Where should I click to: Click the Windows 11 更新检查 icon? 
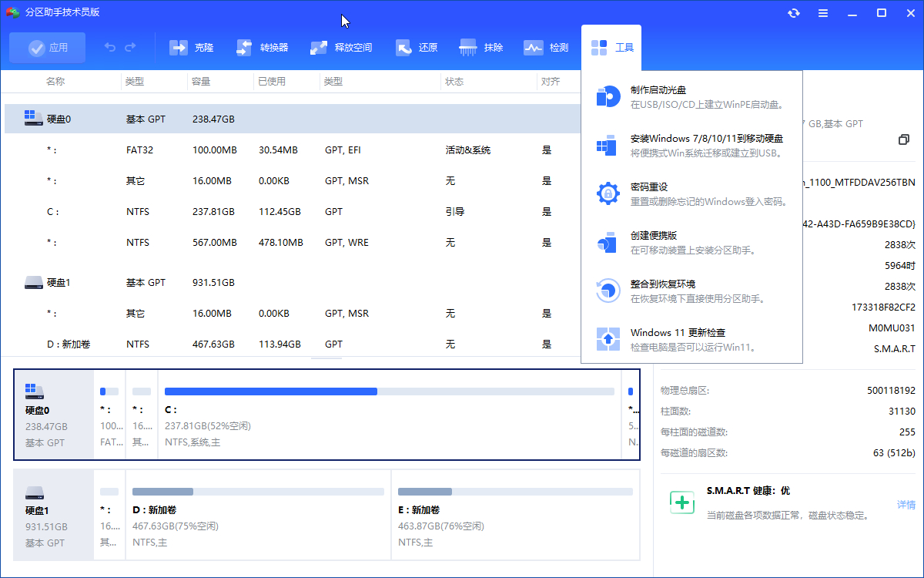coord(608,339)
